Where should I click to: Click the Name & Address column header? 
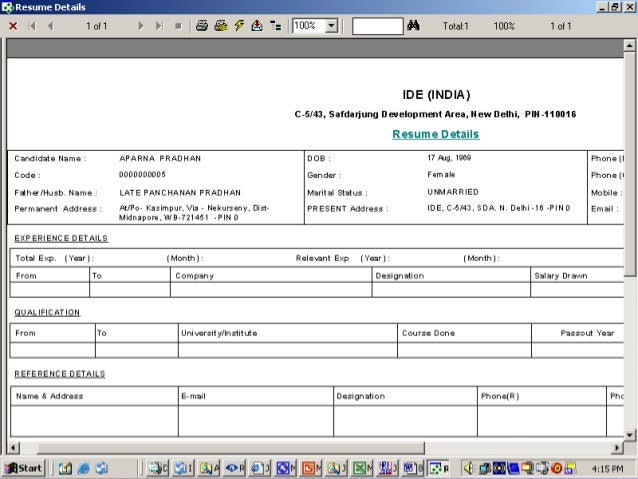50,396
